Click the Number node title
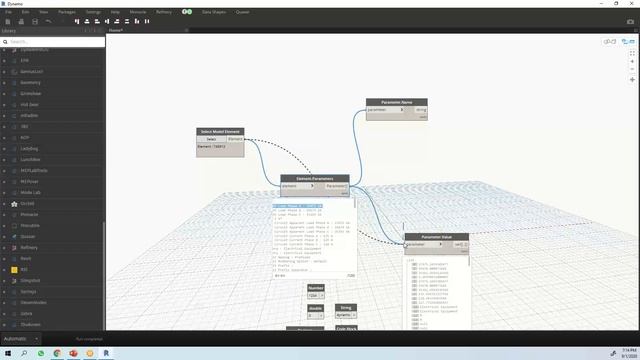Image resolution: width=640 pixels, height=360 pixels. tap(316, 288)
